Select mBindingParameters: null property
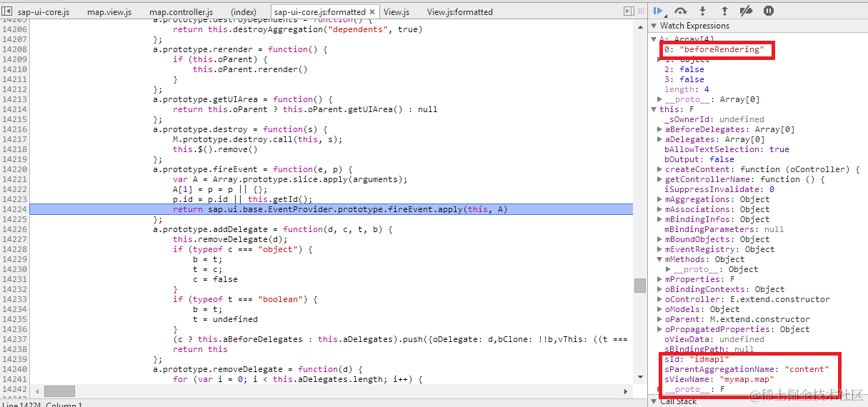The image size is (868, 407). pyautogui.click(x=724, y=229)
